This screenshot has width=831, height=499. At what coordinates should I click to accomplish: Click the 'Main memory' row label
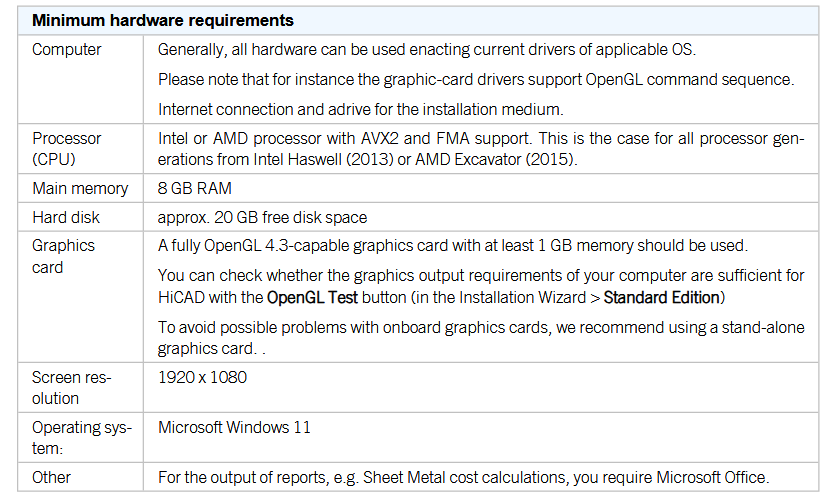[80, 188]
